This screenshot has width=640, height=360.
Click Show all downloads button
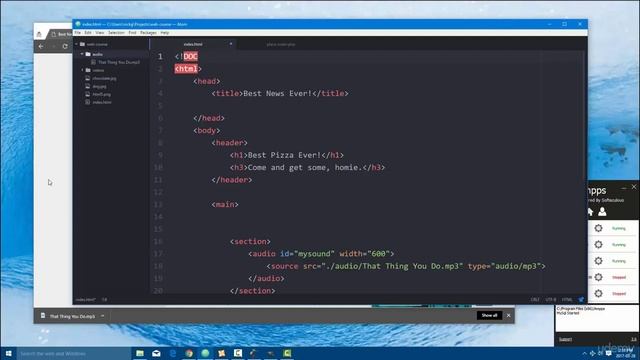[489, 316]
